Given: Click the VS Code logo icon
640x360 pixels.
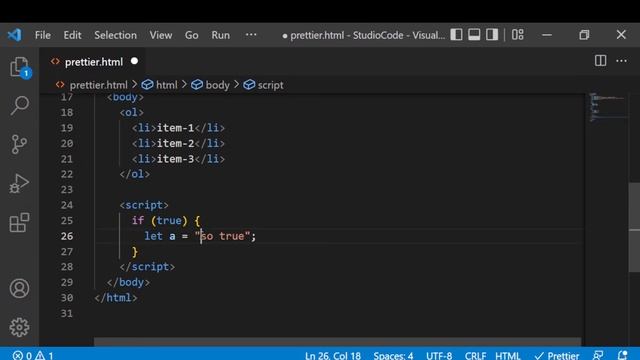Looking at the screenshot, I should click(15, 35).
